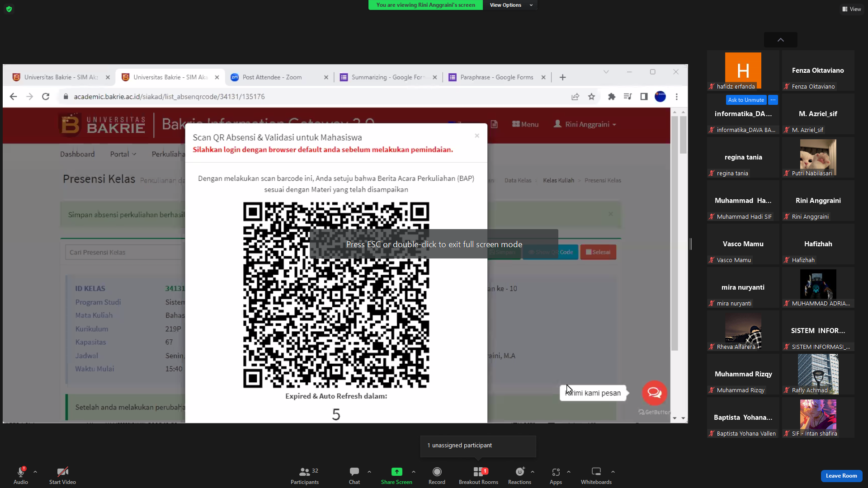Select Putri Nabilasari video thumbnail
Viewport: 868px width, 488px height.
point(818,157)
